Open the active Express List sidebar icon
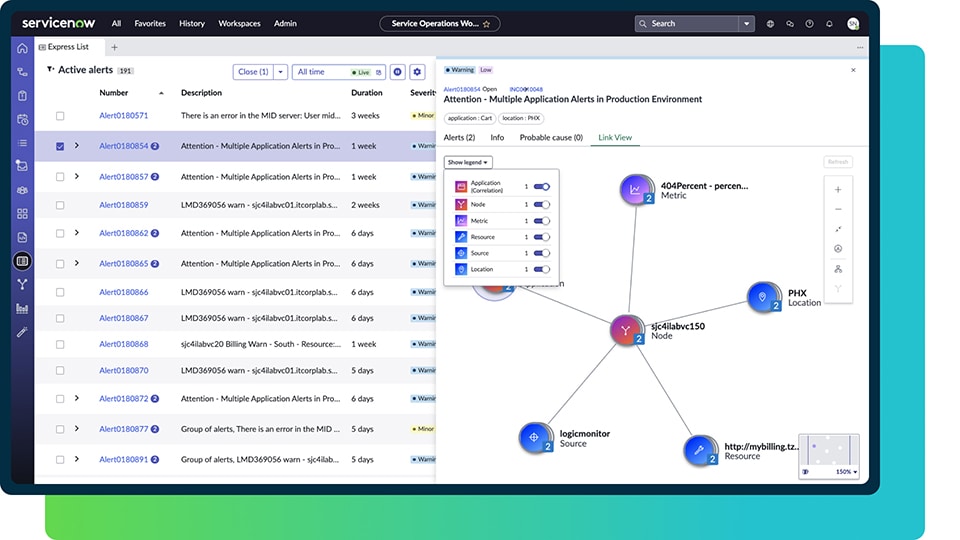960x540 pixels. 23,261
